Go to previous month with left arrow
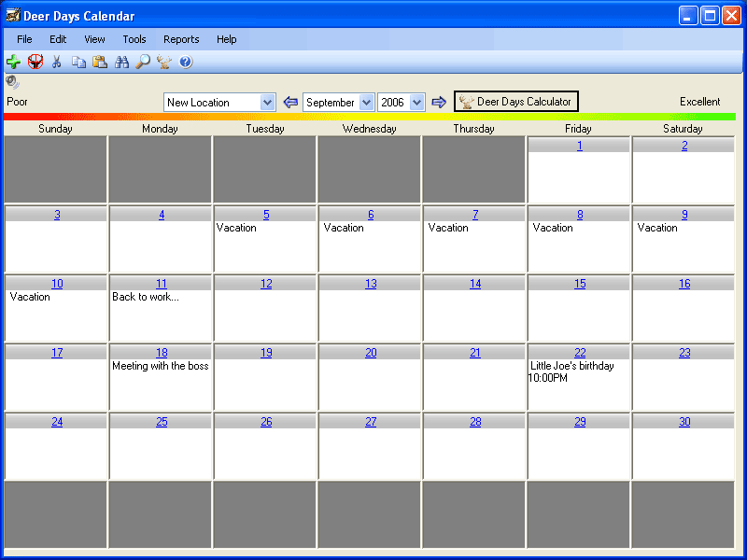 click(x=290, y=102)
